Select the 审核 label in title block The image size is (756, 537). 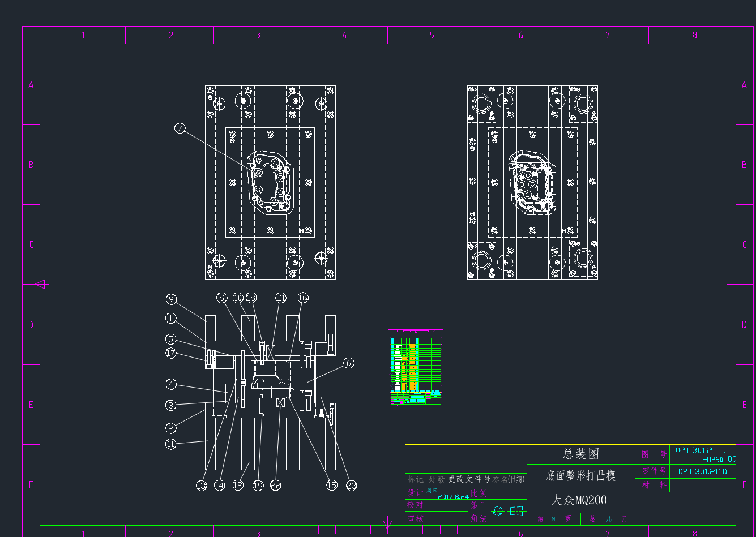415,518
